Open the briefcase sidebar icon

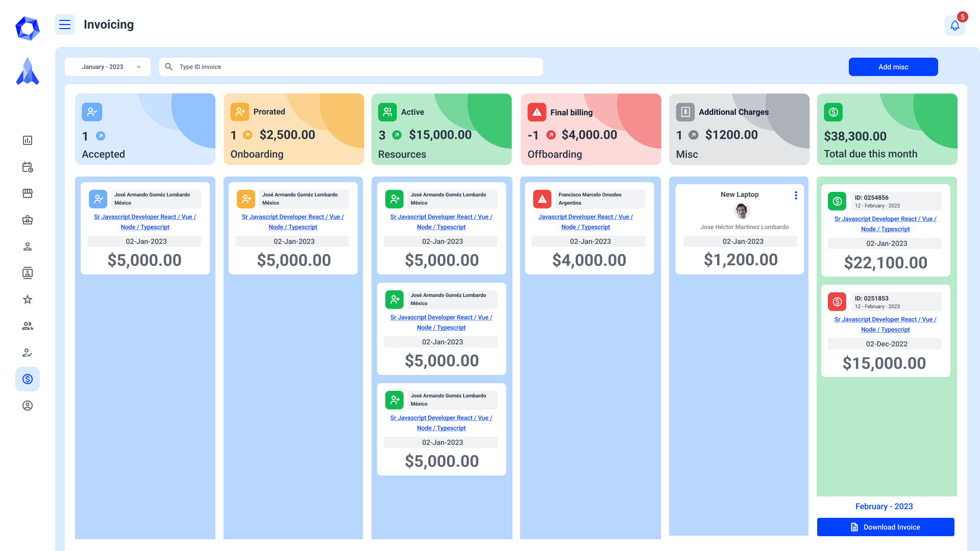pyautogui.click(x=28, y=220)
